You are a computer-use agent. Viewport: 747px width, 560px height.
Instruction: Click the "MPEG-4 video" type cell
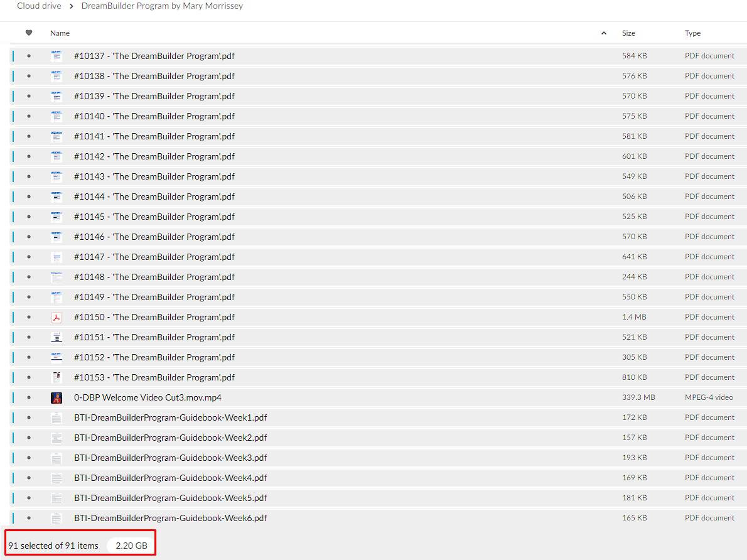709,397
